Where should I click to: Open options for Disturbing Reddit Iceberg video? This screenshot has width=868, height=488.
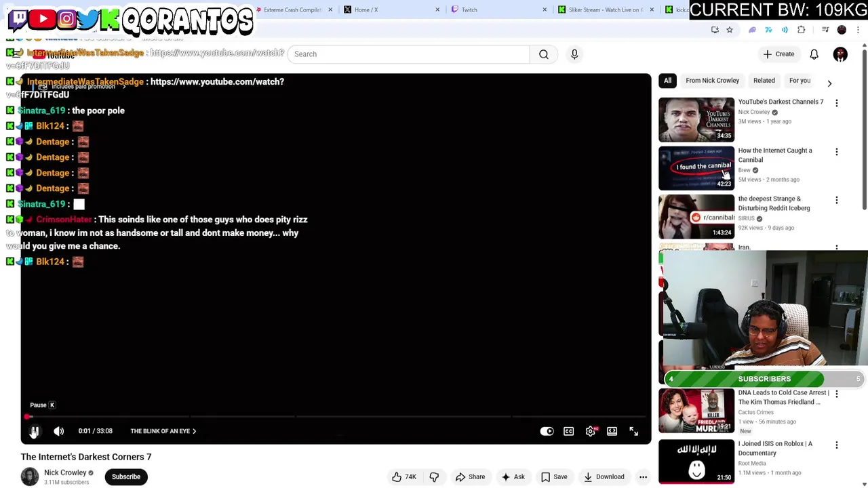pyautogui.click(x=837, y=200)
